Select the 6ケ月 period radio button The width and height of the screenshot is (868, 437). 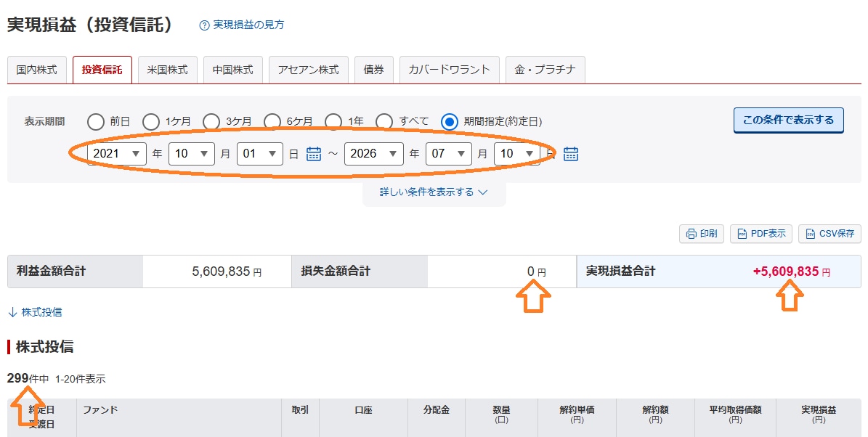pos(272,121)
